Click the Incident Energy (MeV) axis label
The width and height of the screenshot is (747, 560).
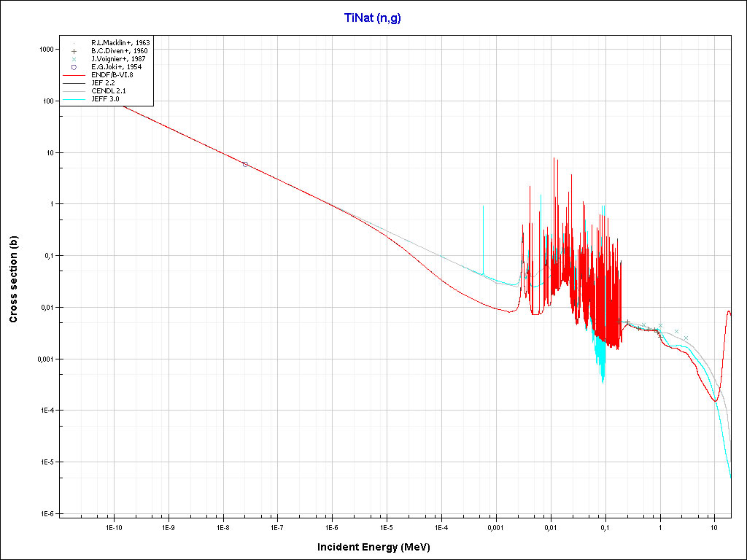coord(379,547)
